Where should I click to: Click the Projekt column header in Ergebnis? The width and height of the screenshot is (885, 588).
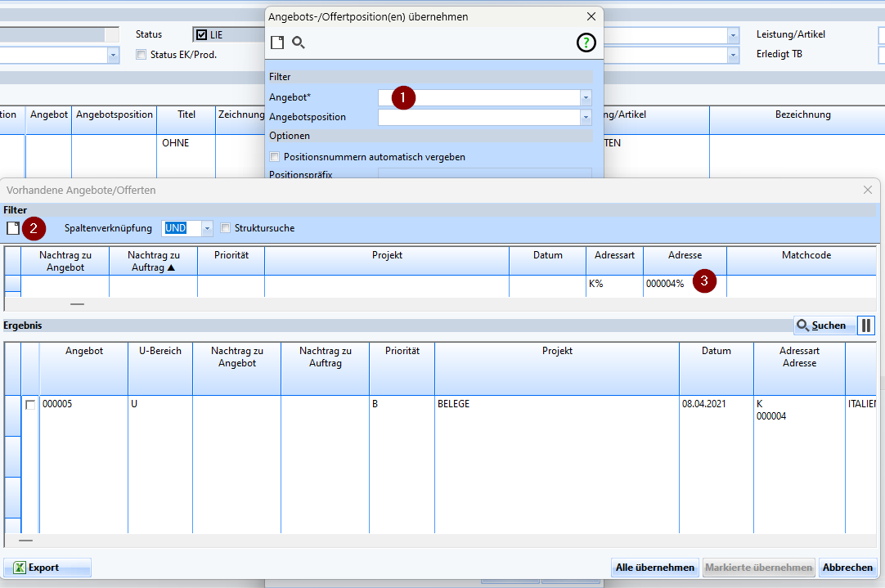click(x=556, y=351)
